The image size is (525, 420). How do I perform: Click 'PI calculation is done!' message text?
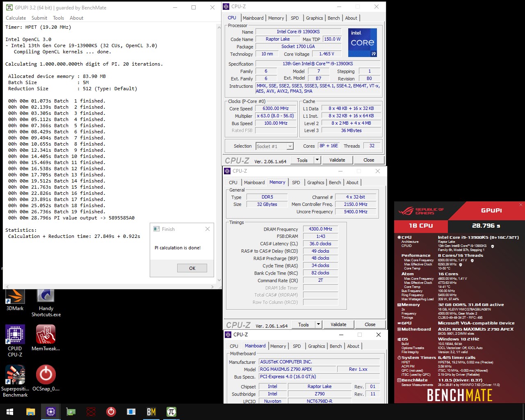pyautogui.click(x=178, y=248)
